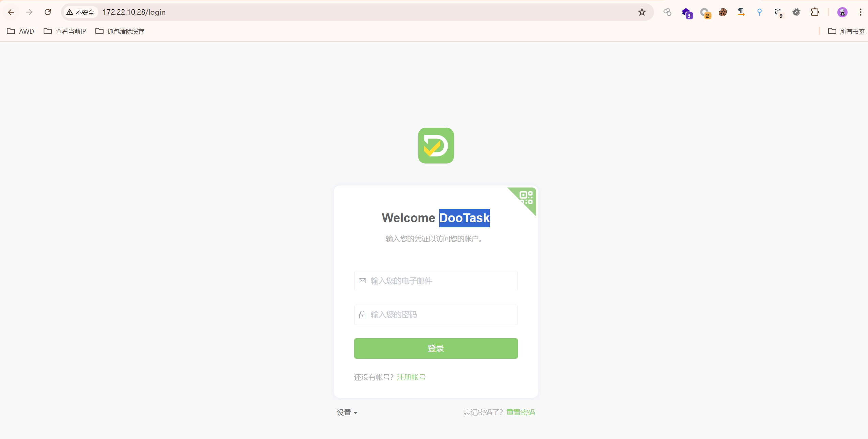
Task: Open the 抓包清除缓存 bookmark folder
Action: pos(120,31)
